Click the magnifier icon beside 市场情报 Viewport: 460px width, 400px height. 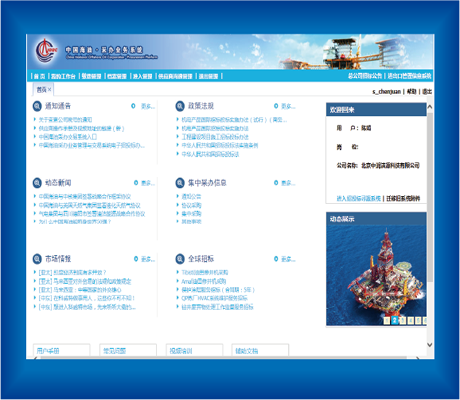(x=37, y=259)
